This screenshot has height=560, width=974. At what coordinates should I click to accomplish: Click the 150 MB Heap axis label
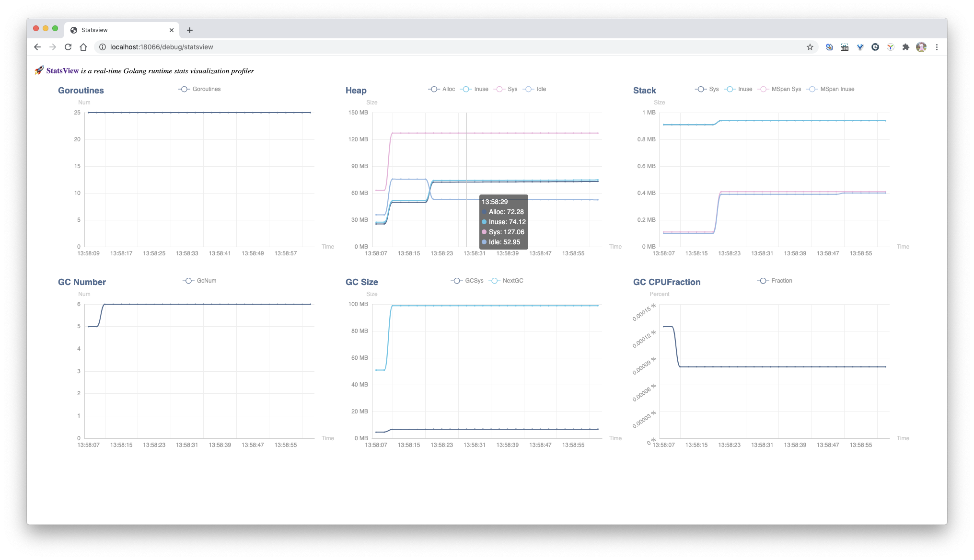[x=359, y=113]
